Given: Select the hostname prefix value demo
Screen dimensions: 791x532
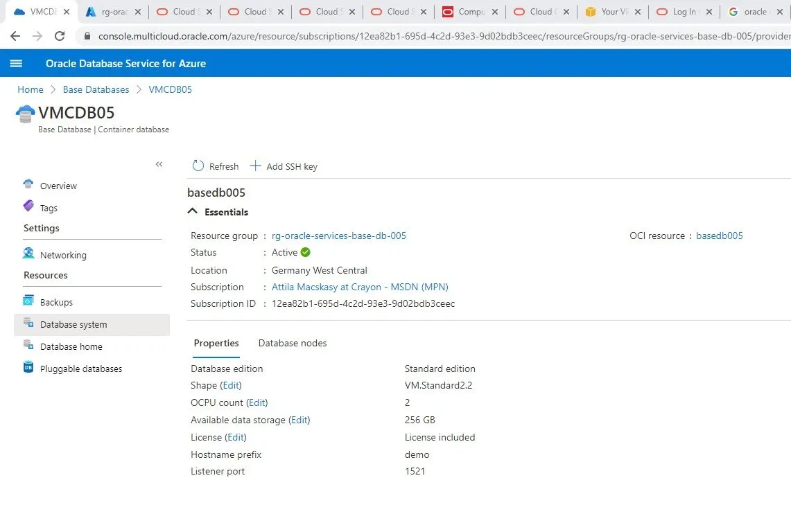Looking at the screenshot, I should (x=417, y=454).
